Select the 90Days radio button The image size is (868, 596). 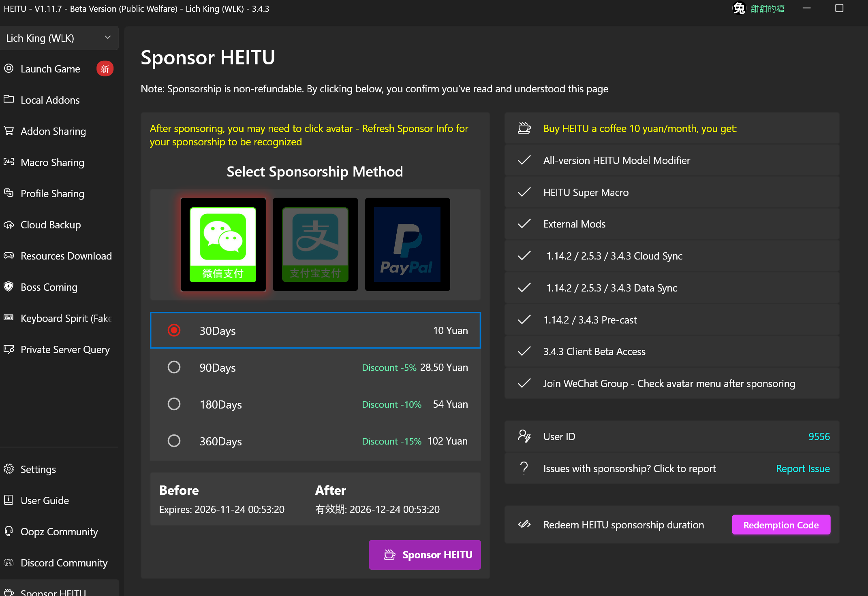[174, 367]
